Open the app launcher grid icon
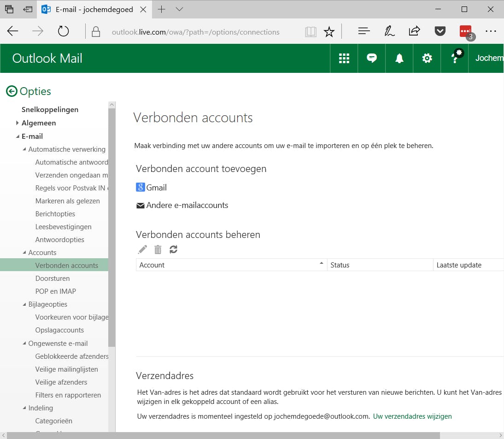The height and width of the screenshot is (439, 504). (x=344, y=58)
